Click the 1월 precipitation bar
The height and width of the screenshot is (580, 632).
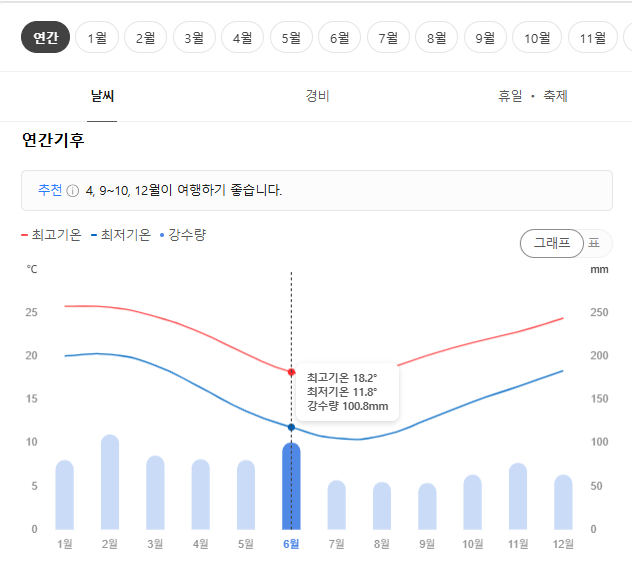pyautogui.click(x=64, y=495)
